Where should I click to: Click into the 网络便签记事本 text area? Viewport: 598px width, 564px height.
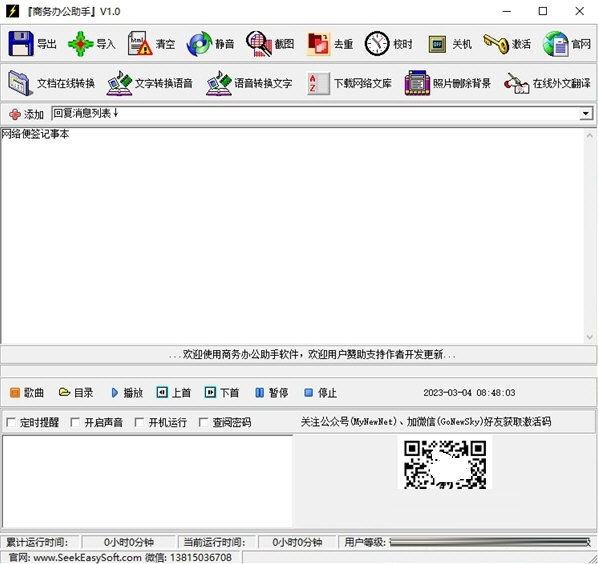292,236
